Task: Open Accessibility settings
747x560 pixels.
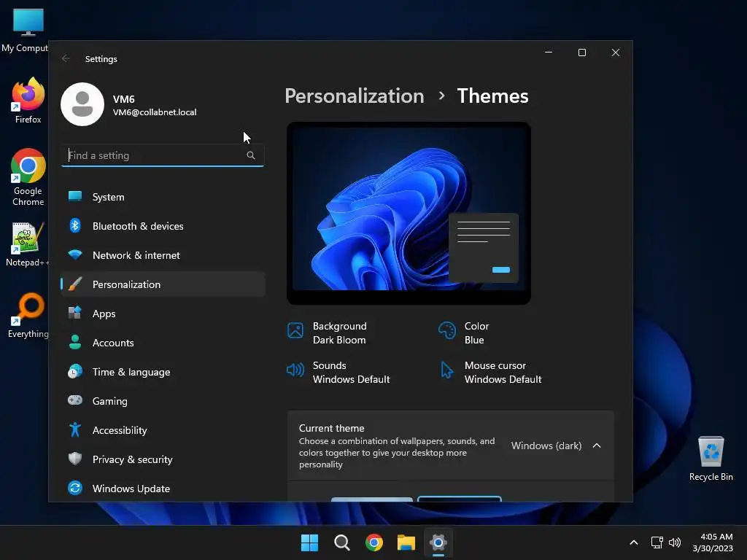Action: coord(163,430)
